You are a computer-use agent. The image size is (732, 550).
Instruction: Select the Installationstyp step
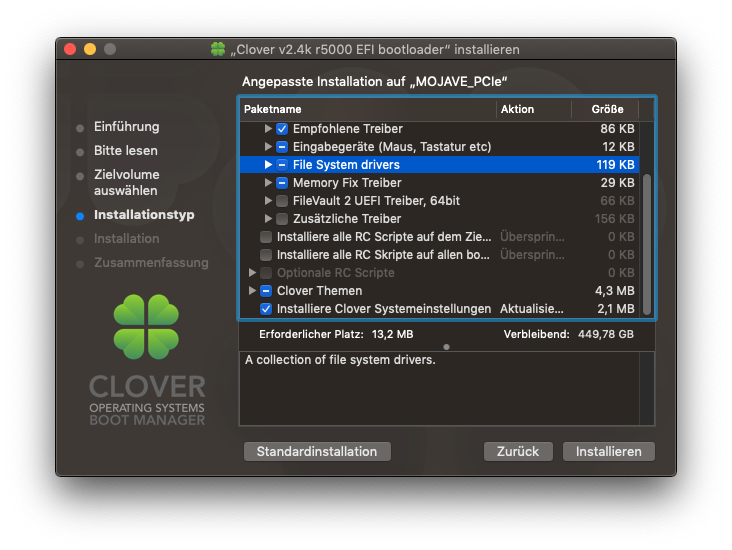coord(144,215)
